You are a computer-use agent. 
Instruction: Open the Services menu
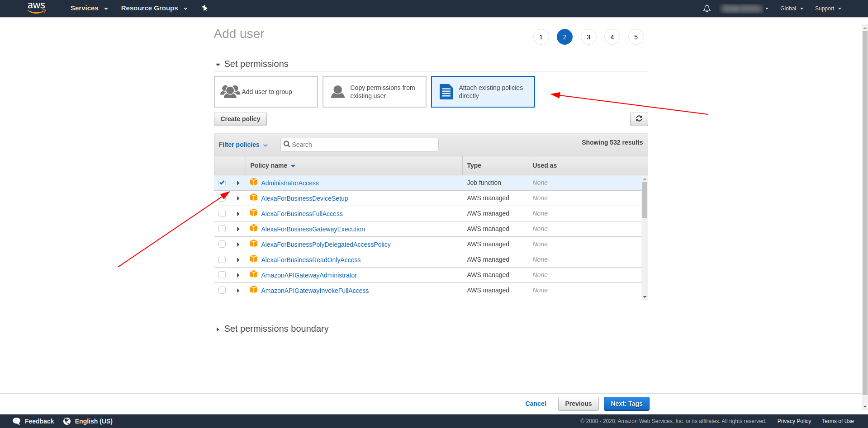pyautogui.click(x=89, y=8)
